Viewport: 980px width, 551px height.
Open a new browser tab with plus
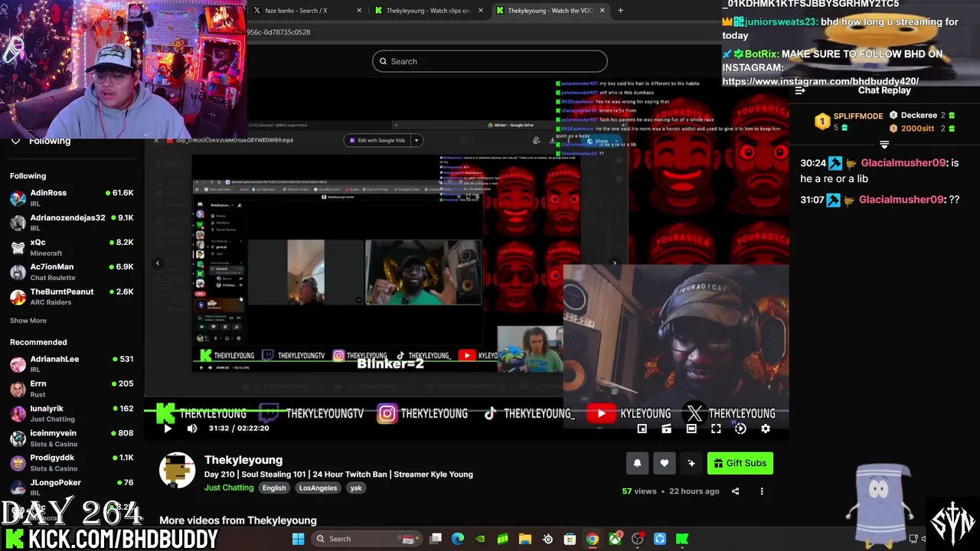click(x=620, y=11)
